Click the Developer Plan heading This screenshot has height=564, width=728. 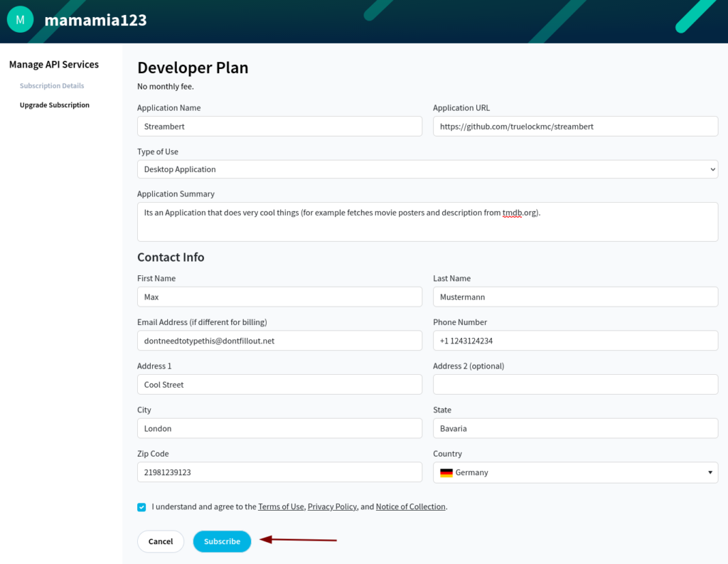point(193,68)
